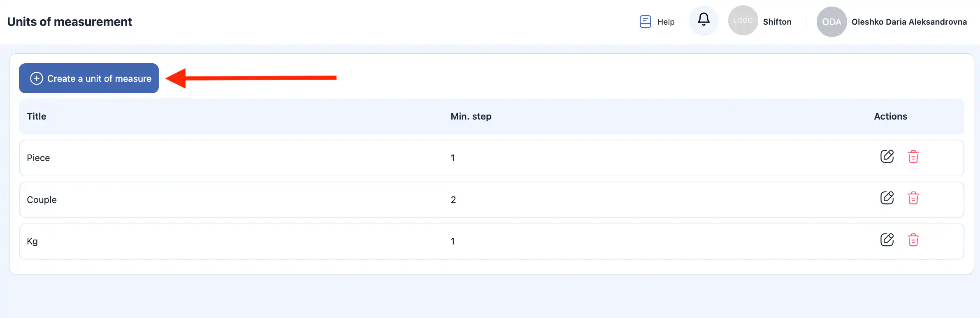The image size is (980, 318).
Task: Open the Oleshko Daria Aleksandrovna profile name
Action: click(909, 22)
